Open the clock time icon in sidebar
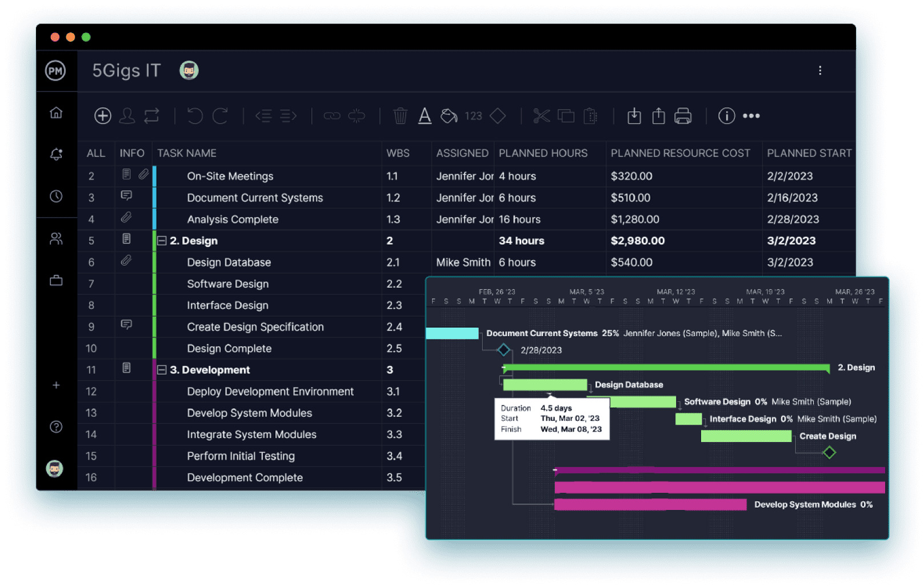The width and height of the screenshot is (924, 586). (56, 196)
